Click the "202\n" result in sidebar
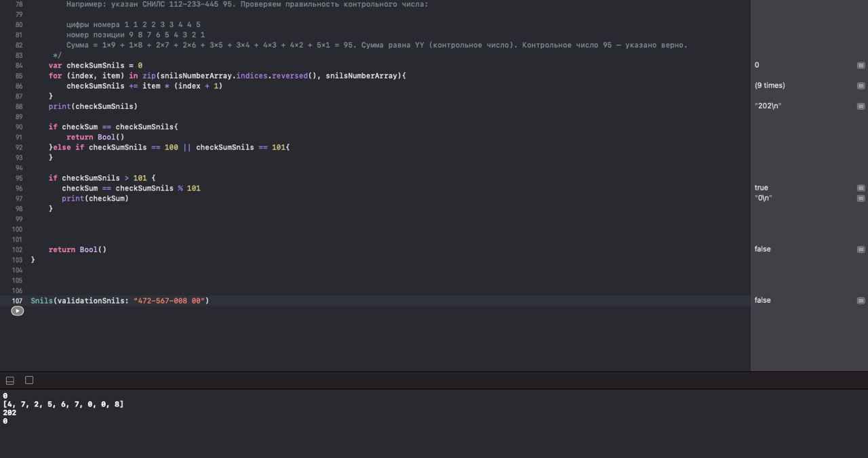Viewport: 868px width, 458px height. coord(768,106)
